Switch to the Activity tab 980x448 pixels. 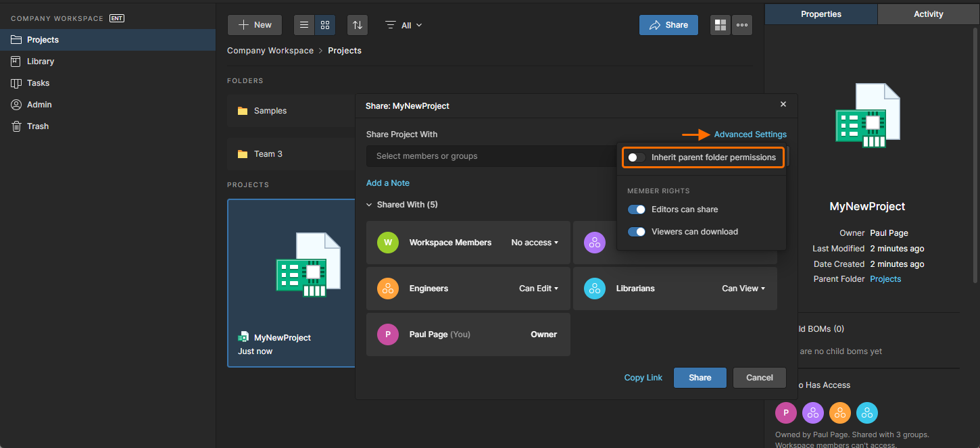(x=928, y=14)
